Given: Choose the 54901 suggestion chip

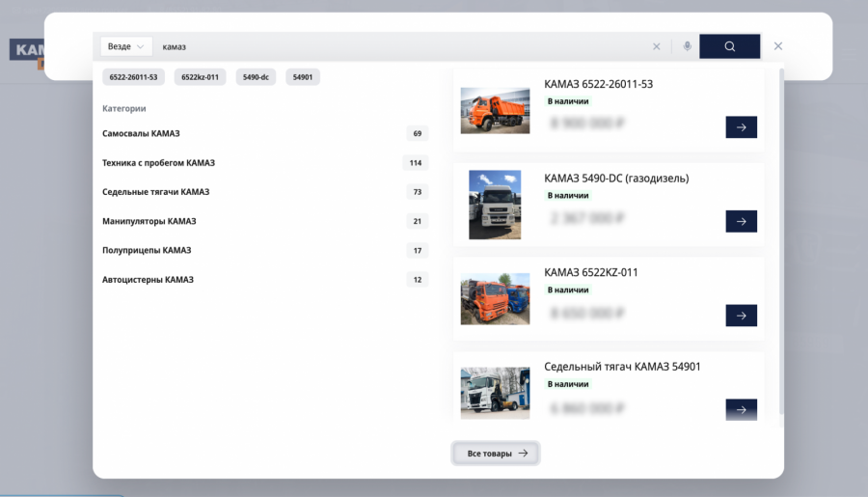Looking at the screenshot, I should [x=303, y=77].
